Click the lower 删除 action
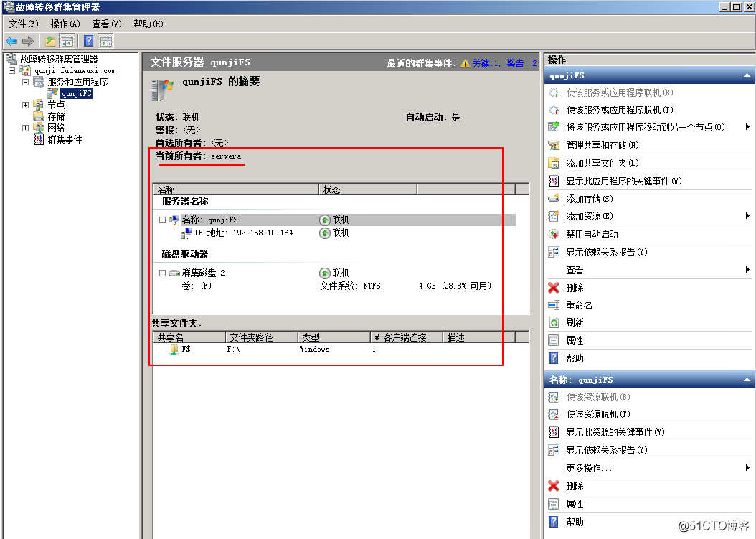The height and width of the screenshot is (539, 756). click(x=575, y=486)
